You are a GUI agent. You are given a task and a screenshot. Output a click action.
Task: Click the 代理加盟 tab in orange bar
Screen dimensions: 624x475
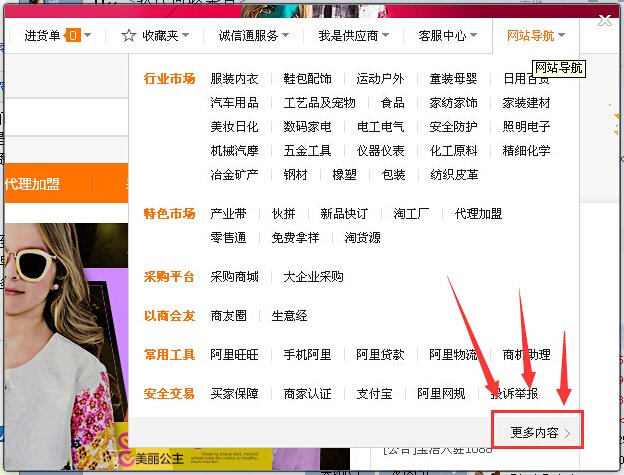(33, 184)
